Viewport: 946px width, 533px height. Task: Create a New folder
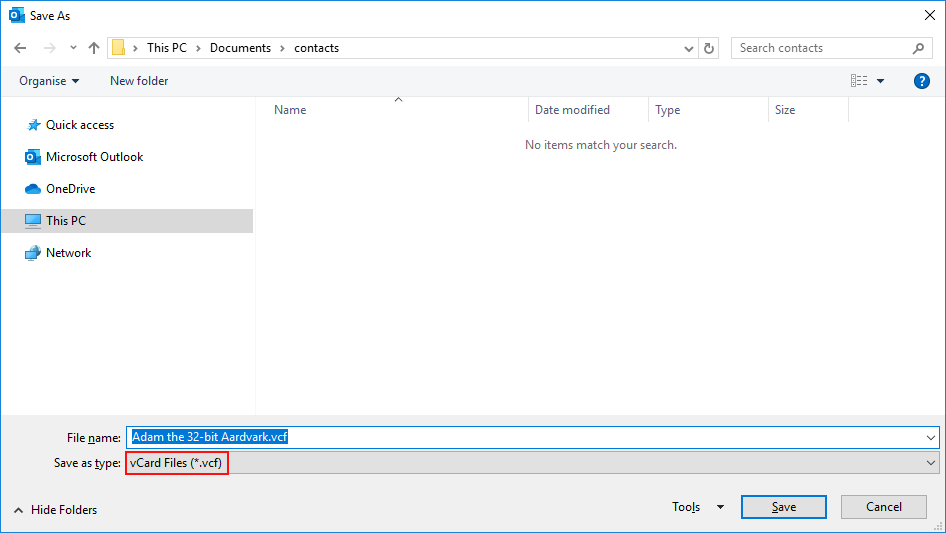139,81
